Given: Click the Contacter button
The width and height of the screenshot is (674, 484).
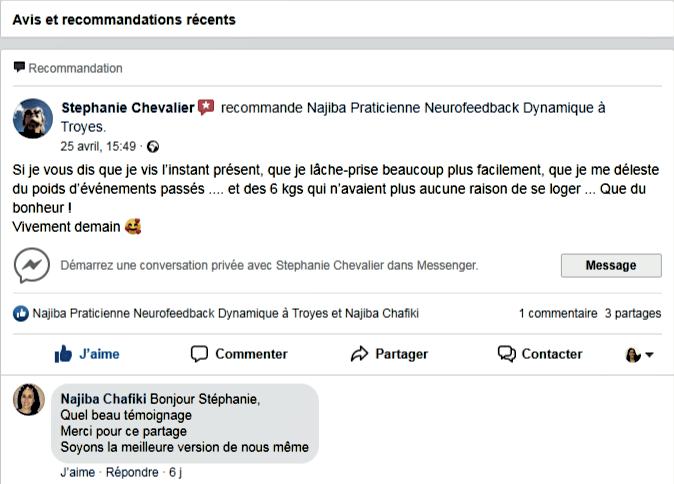Looking at the screenshot, I should point(540,354).
